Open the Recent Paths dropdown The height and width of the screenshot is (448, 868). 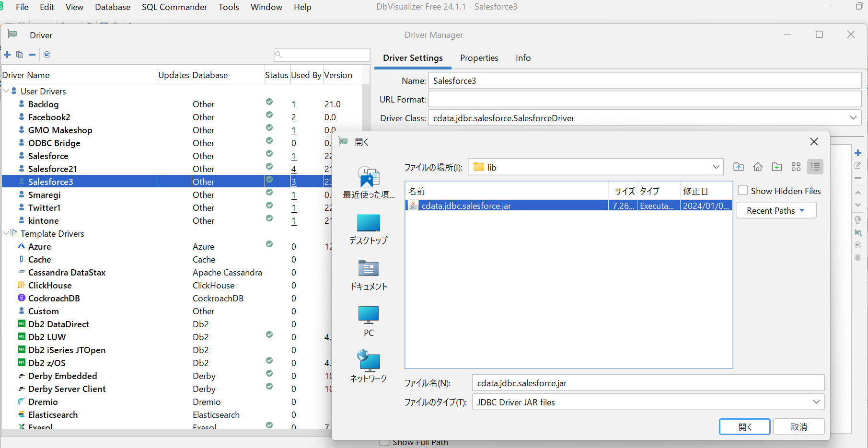[775, 211]
